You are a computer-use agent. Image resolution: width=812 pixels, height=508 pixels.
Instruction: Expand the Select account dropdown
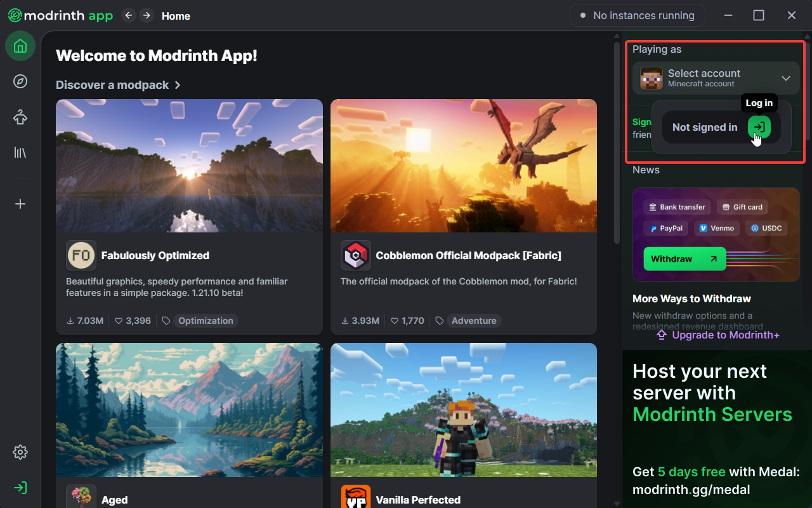tap(716, 78)
